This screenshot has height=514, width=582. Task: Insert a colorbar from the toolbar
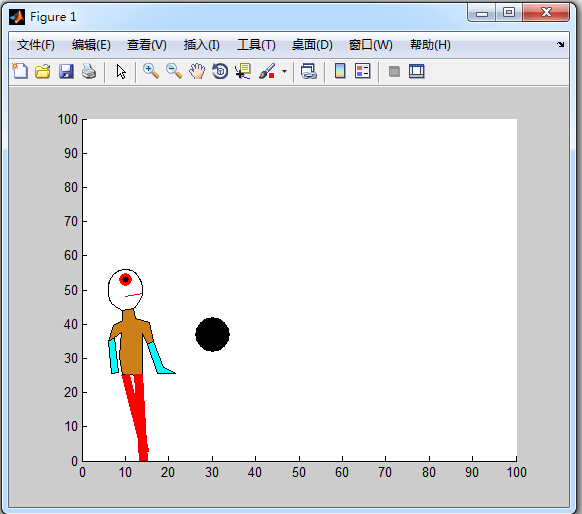click(x=340, y=71)
